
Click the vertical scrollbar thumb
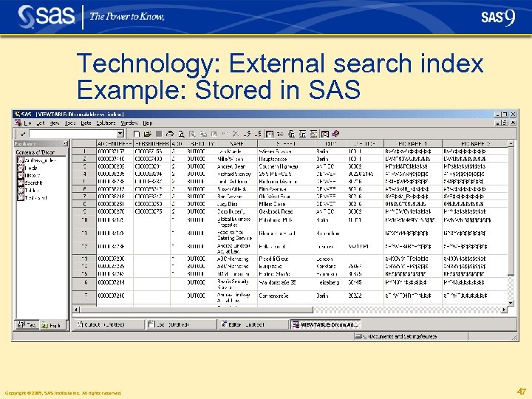pyautogui.click(x=511, y=211)
